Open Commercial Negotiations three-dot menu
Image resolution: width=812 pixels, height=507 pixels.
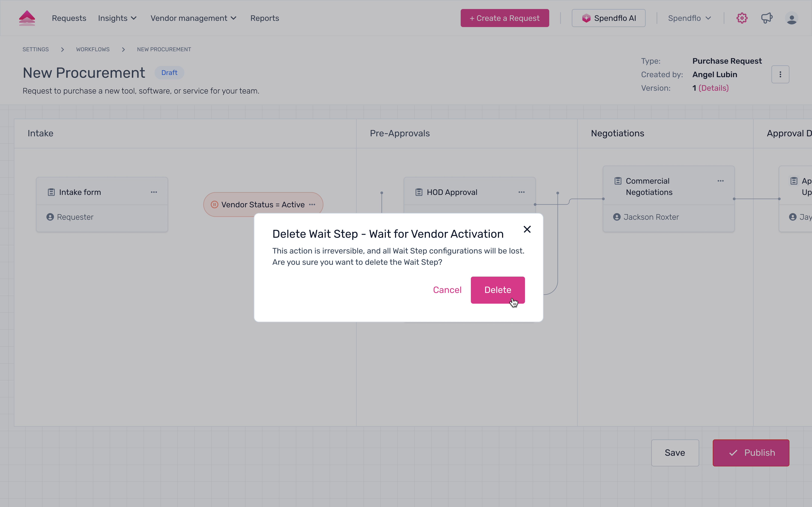pyautogui.click(x=720, y=181)
